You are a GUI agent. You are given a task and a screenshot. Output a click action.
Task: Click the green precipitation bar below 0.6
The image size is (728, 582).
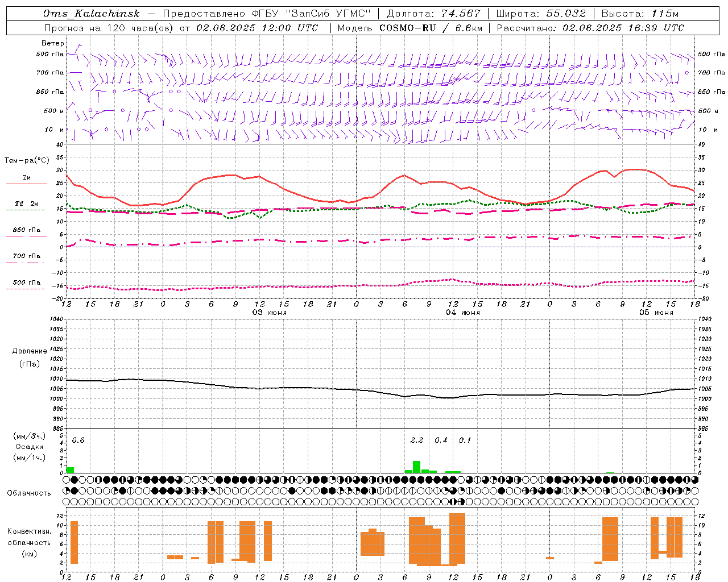[71, 470]
